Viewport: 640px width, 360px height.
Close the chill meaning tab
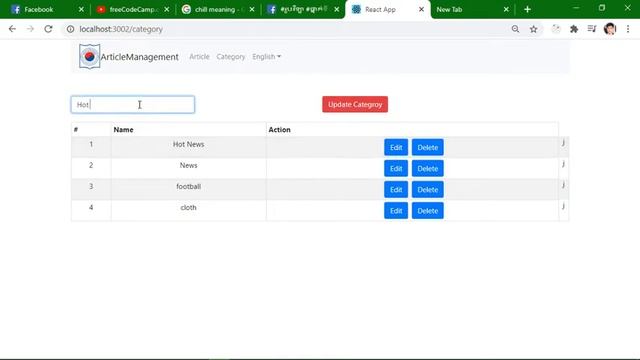coord(252,9)
